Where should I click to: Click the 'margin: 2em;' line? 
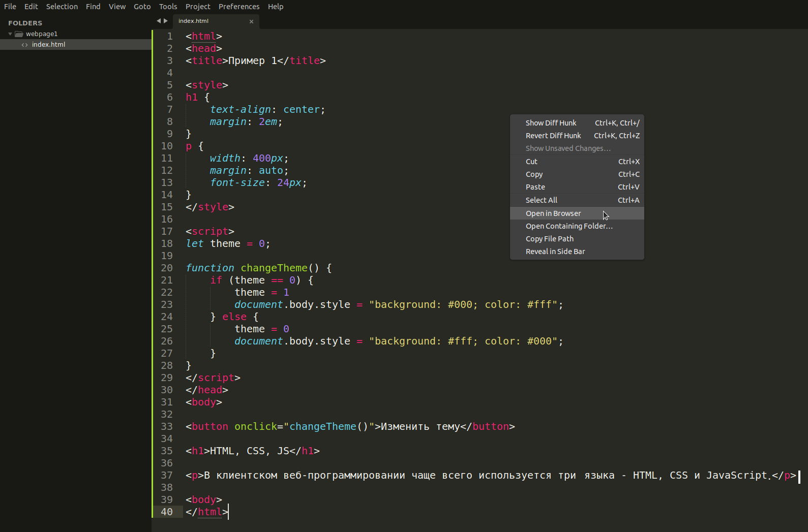pyautogui.click(x=246, y=122)
